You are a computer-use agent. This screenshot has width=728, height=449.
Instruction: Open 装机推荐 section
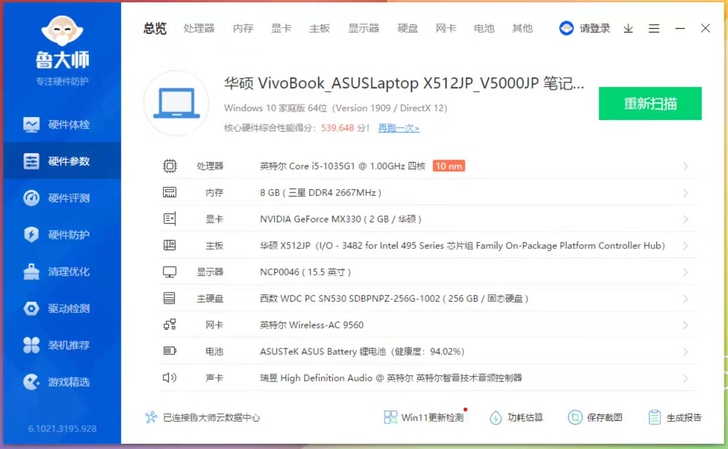pyautogui.click(x=62, y=345)
